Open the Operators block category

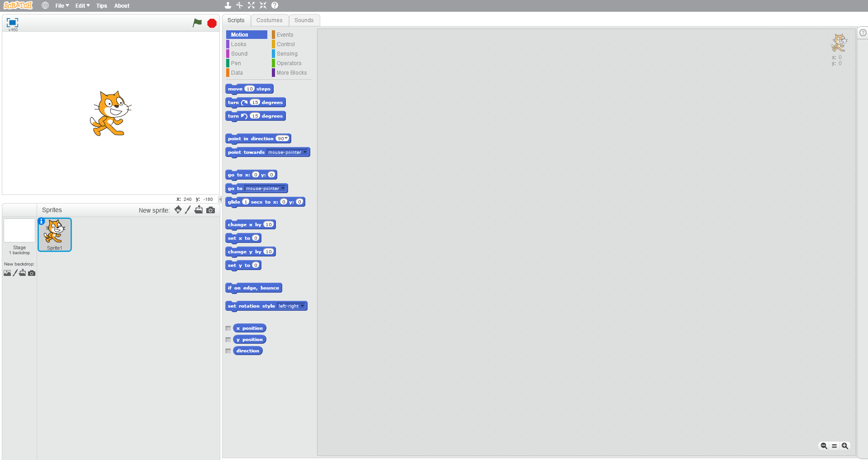(x=289, y=63)
